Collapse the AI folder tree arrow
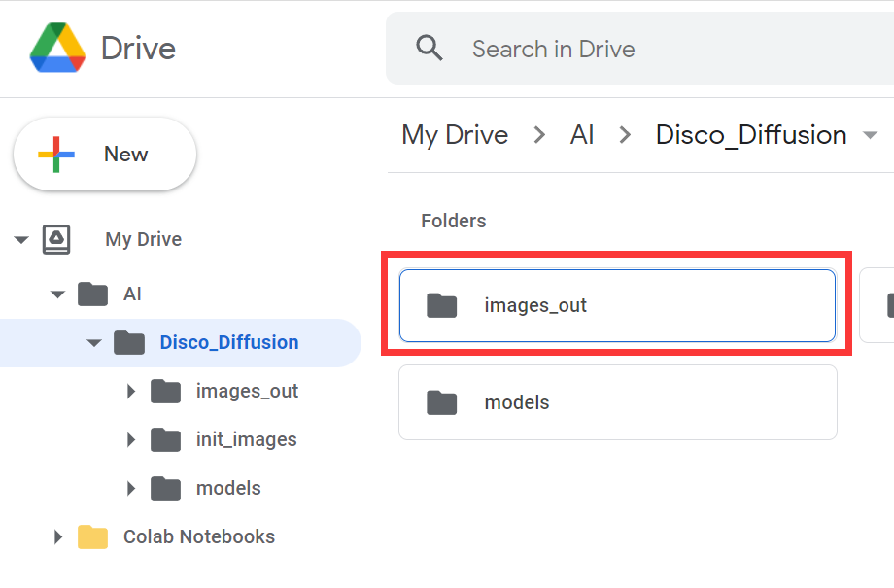Image resolution: width=894 pixels, height=588 pixels. 57,294
